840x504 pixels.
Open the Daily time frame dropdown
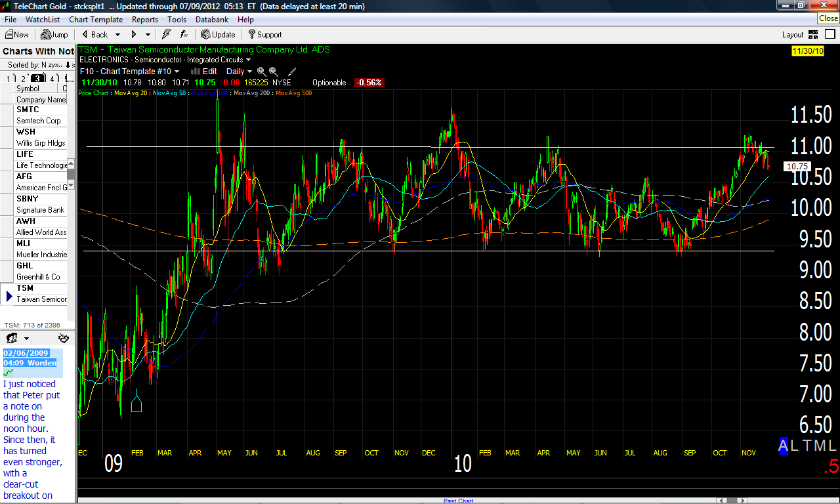click(249, 72)
